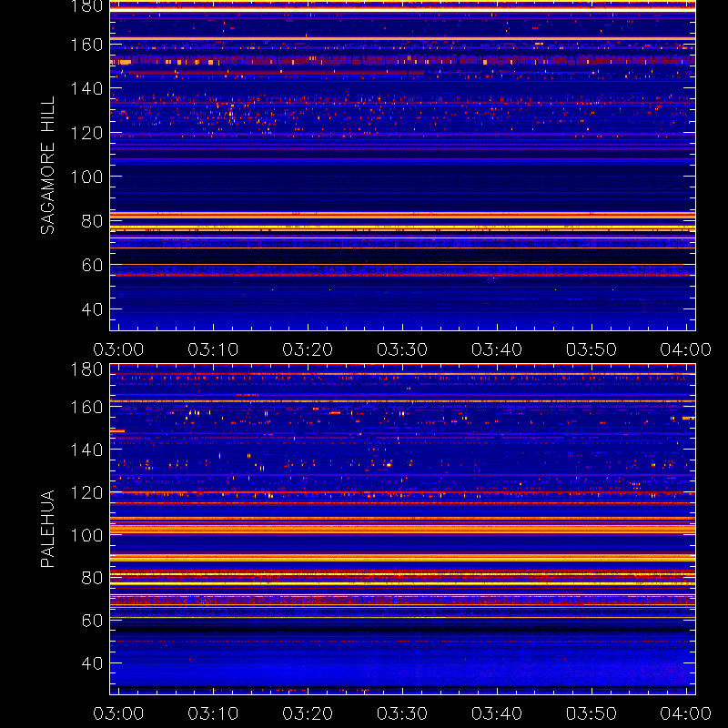Click the 04:00 time label under Palehua plot
Image resolution: width=728 pixels, height=728 pixels.
pyautogui.click(x=686, y=713)
